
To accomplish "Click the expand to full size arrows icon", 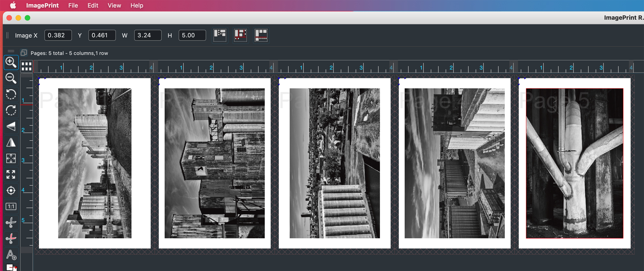I will 11,174.
